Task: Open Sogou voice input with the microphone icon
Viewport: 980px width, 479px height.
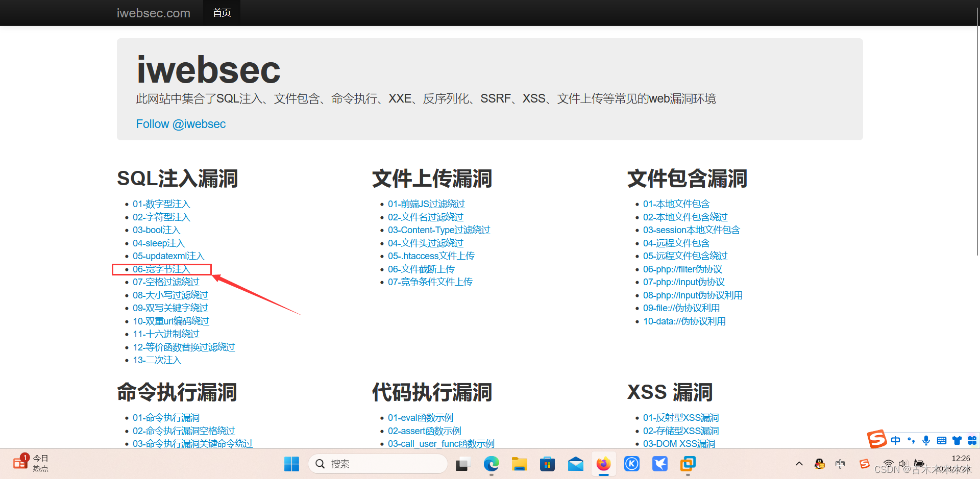Action: [x=926, y=440]
